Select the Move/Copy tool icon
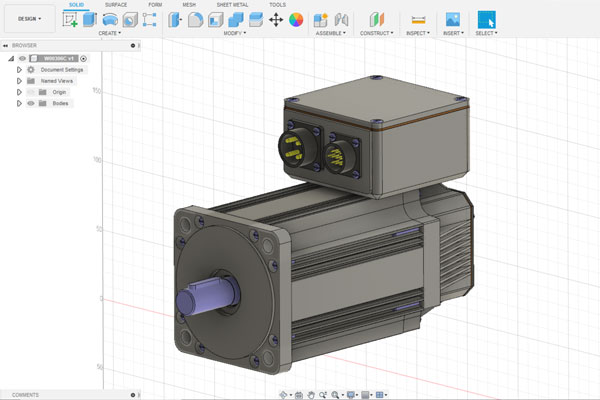 coord(276,20)
